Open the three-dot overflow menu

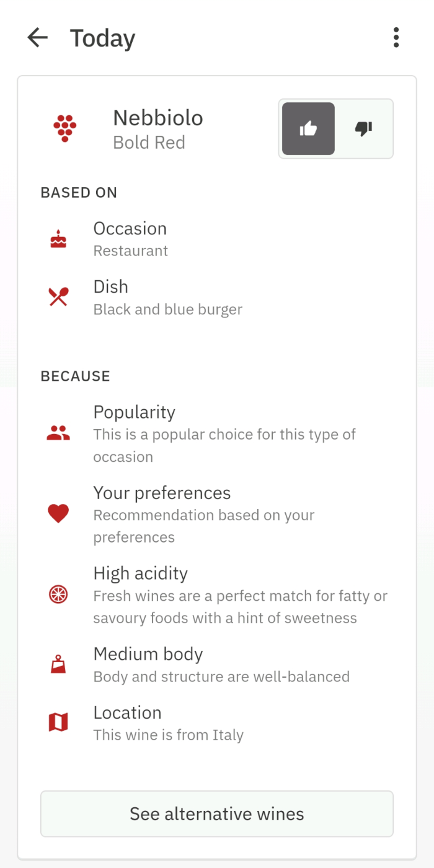point(396,37)
